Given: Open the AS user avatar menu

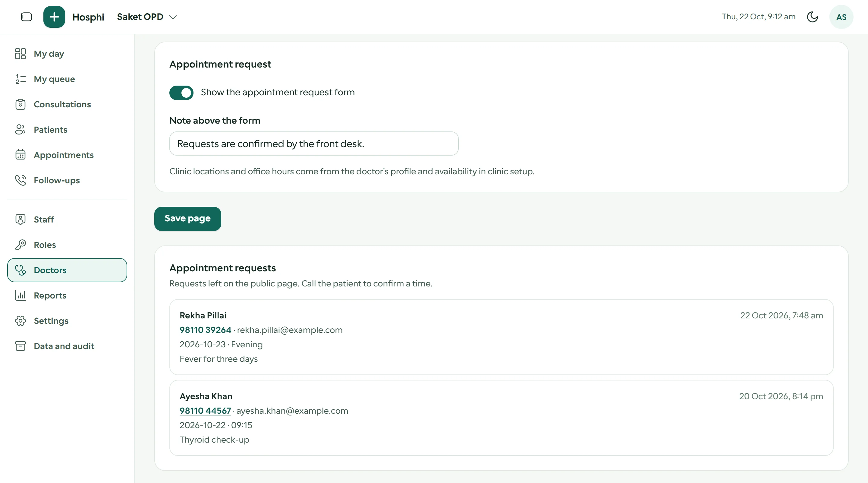Looking at the screenshot, I should tap(841, 17).
